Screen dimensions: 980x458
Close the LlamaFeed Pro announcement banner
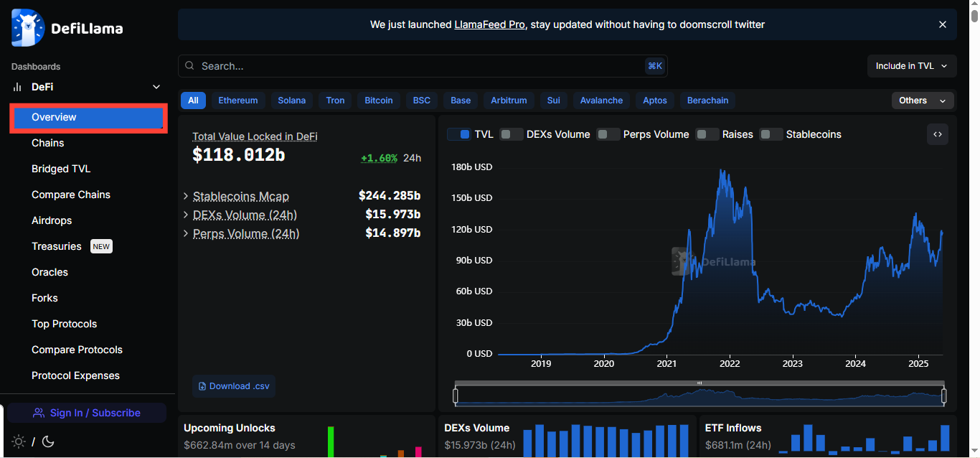click(943, 24)
